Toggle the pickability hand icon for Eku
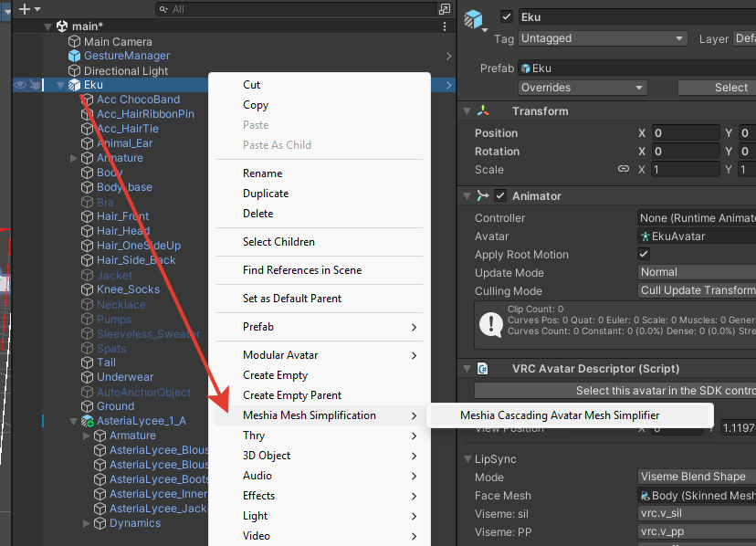 tap(34, 85)
